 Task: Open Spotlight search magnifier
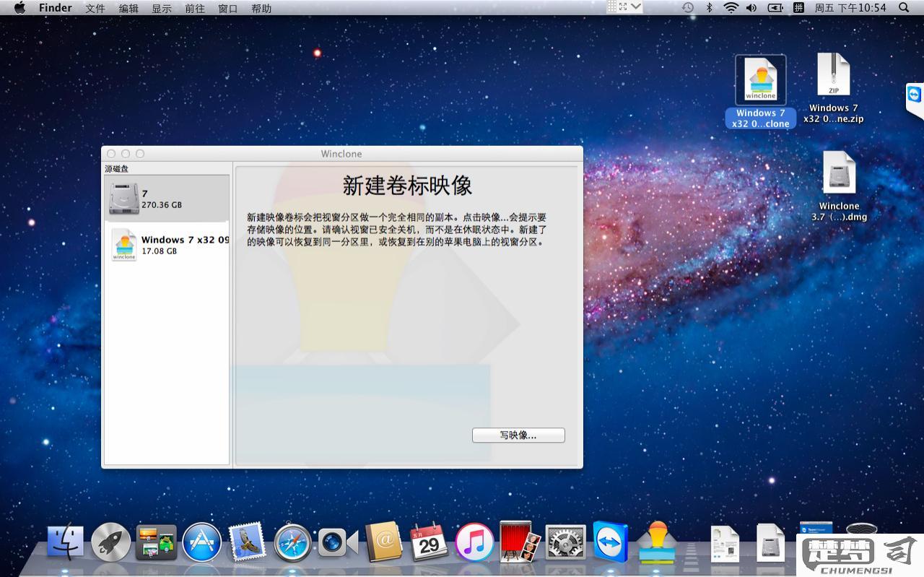904,8
